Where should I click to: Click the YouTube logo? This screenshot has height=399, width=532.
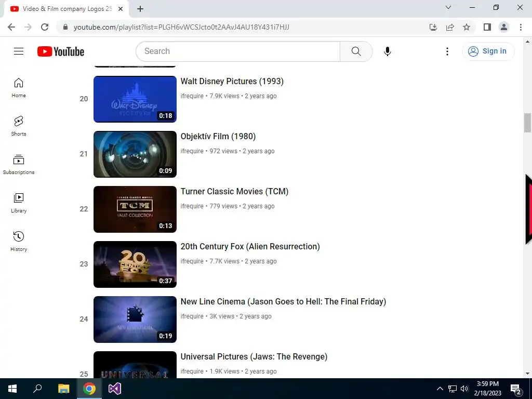click(61, 51)
